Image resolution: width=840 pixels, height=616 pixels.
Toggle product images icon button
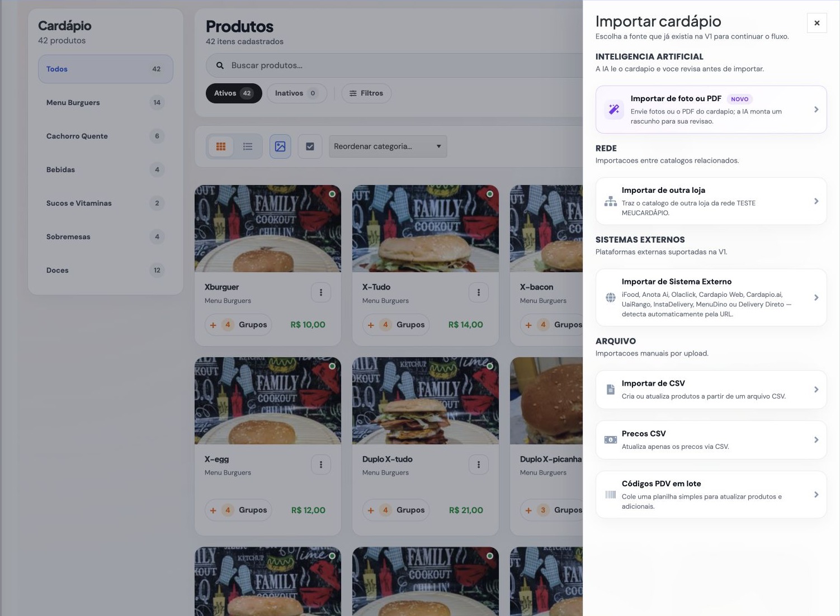point(280,146)
